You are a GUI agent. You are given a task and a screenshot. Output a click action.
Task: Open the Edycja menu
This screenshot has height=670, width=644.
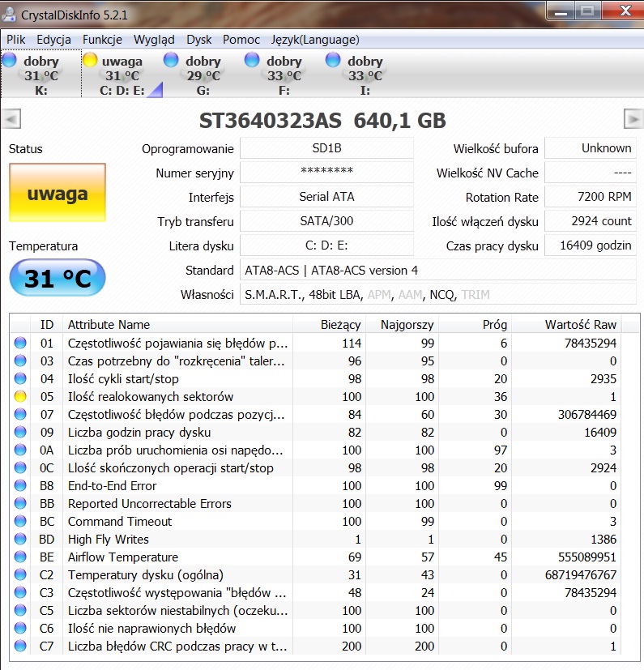click(x=53, y=40)
